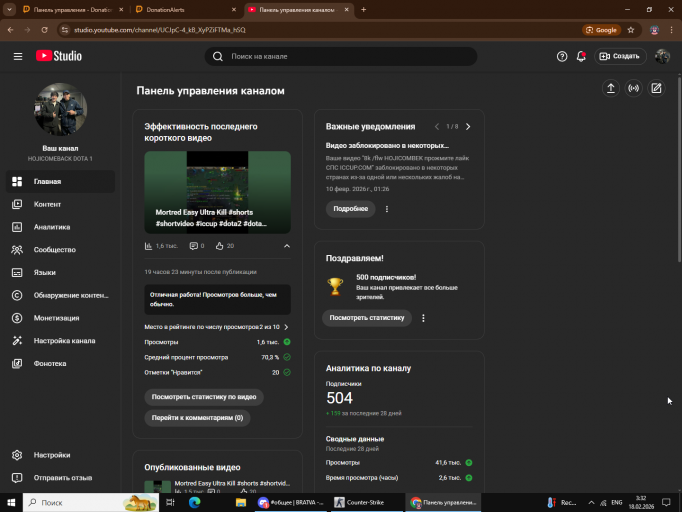Image resolution: width=682 pixels, height=512 pixels.
Task: Click the ENG language indicator
Action: point(616,503)
